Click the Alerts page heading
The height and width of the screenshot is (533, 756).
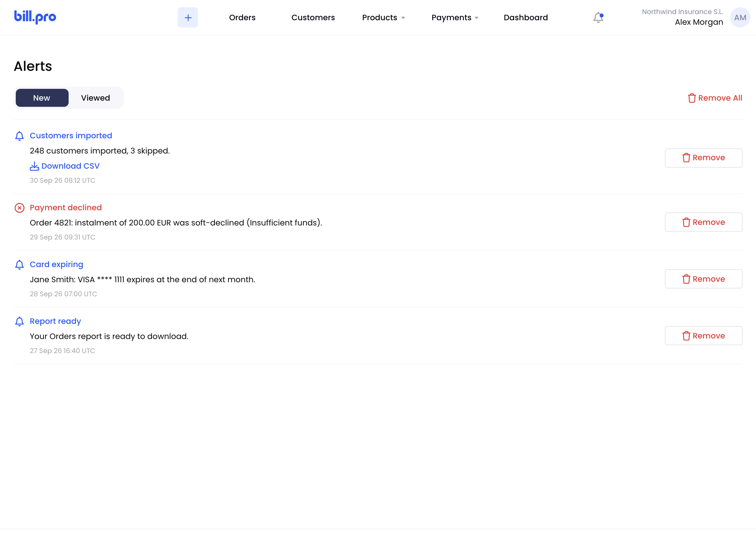coord(33,66)
